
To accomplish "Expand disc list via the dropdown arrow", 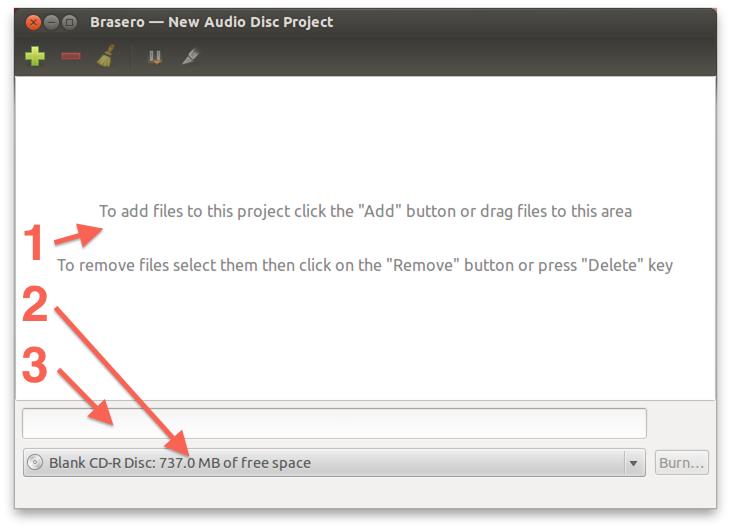I will 633,463.
